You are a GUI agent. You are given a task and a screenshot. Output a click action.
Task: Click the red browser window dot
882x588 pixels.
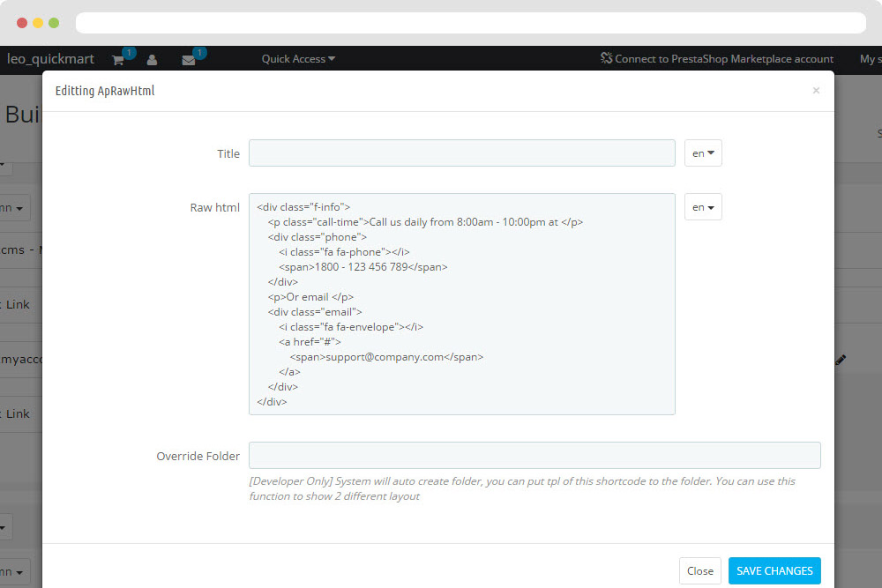coord(21,23)
